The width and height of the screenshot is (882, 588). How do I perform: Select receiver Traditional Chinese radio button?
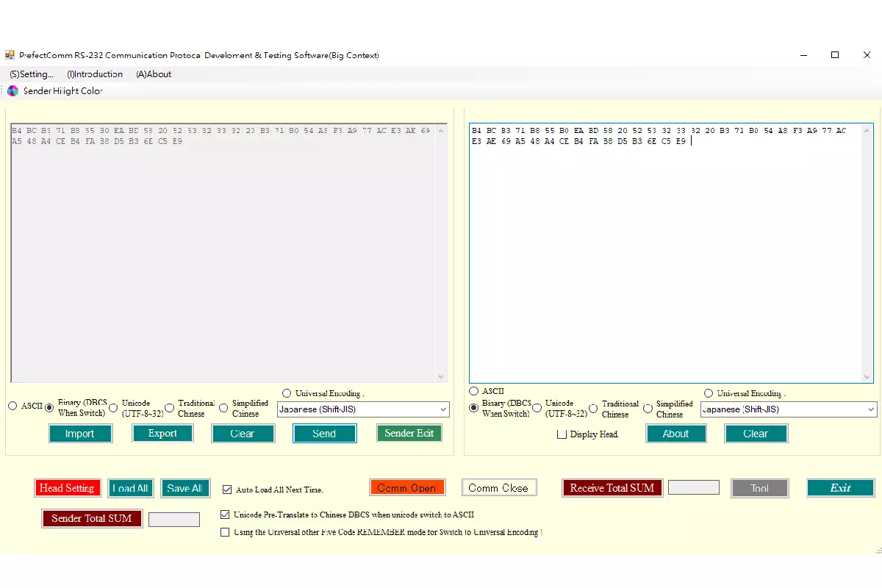tap(592, 409)
